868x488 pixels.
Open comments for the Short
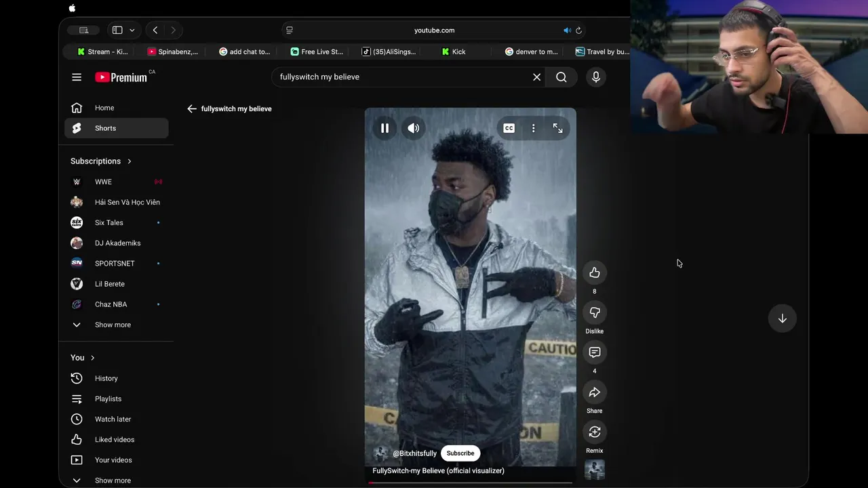click(595, 352)
